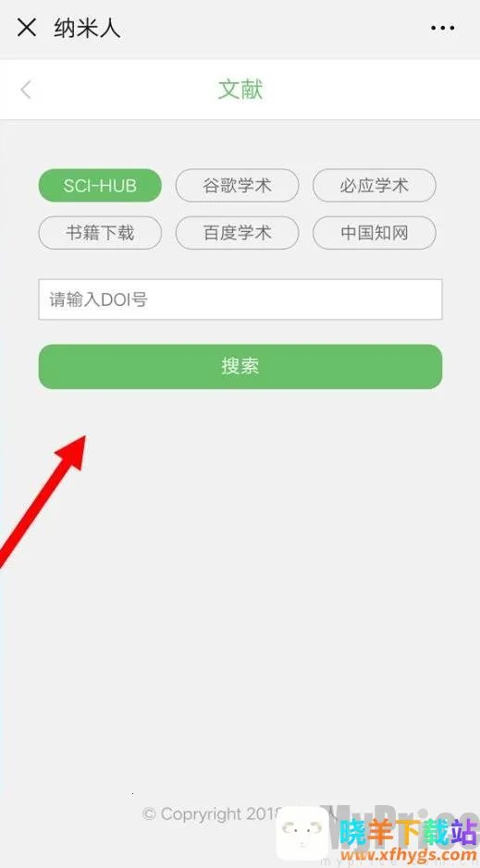Choose the 必应学术 option
The width and height of the screenshot is (480, 868).
[375, 186]
